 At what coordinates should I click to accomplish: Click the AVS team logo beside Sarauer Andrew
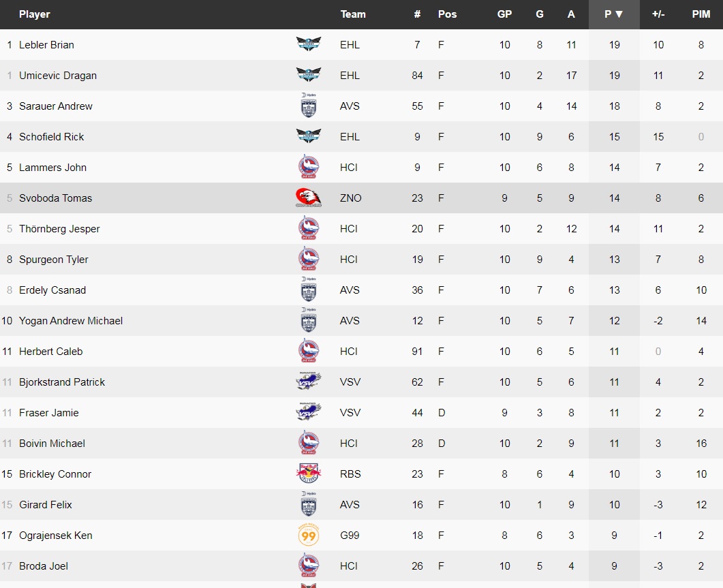pyautogui.click(x=309, y=106)
